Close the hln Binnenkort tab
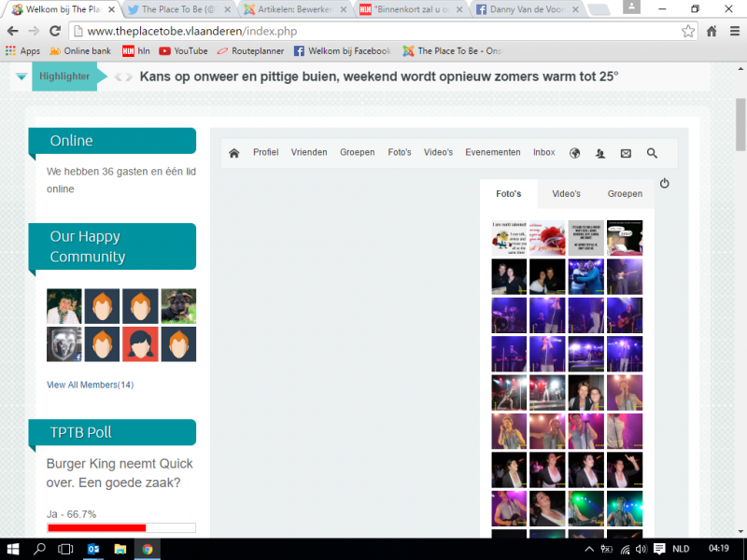The width and height of the screenshot is (747, 560). tap(459, 9)
